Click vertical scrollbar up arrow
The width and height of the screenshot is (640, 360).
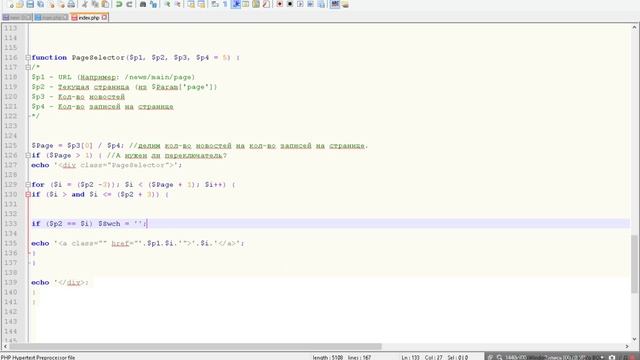634,27
